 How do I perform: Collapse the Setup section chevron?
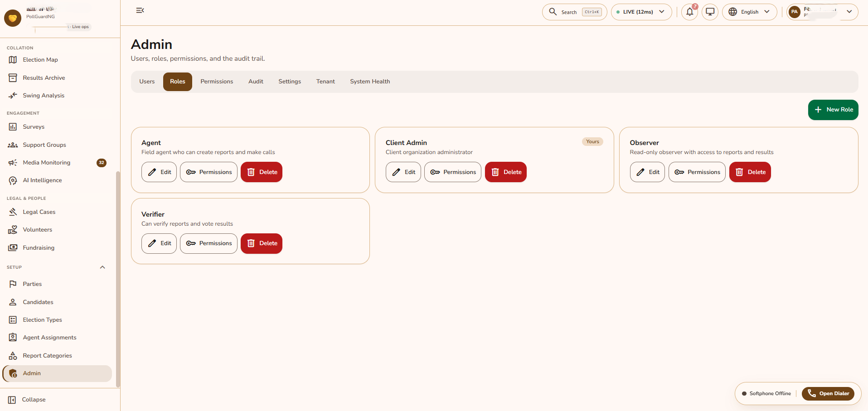pos(102,267)
